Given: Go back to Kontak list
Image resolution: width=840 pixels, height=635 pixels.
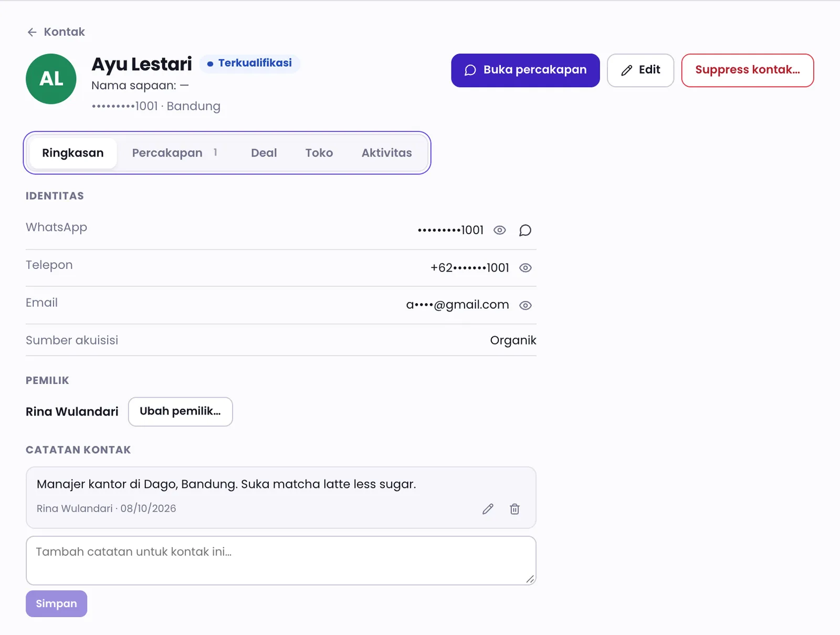Looking at the screenshot, I should (x=56, y=32).
